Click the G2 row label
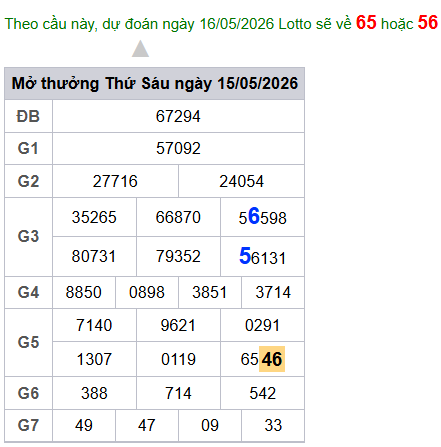 [x=28, y=181]
